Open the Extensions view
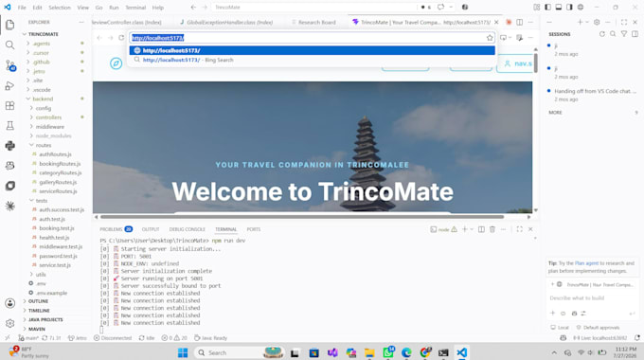The width and height of the screenshot is (644, 360). [9, 105]
